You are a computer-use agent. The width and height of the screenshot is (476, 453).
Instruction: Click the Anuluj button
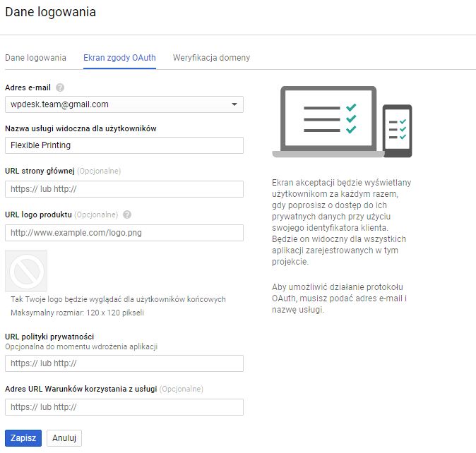[x=64, y=438]
